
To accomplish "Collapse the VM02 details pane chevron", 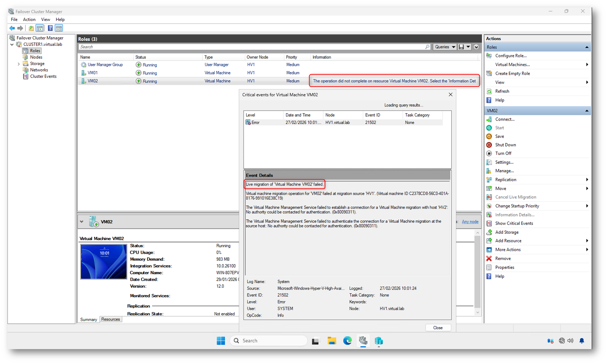I will 82,222.
